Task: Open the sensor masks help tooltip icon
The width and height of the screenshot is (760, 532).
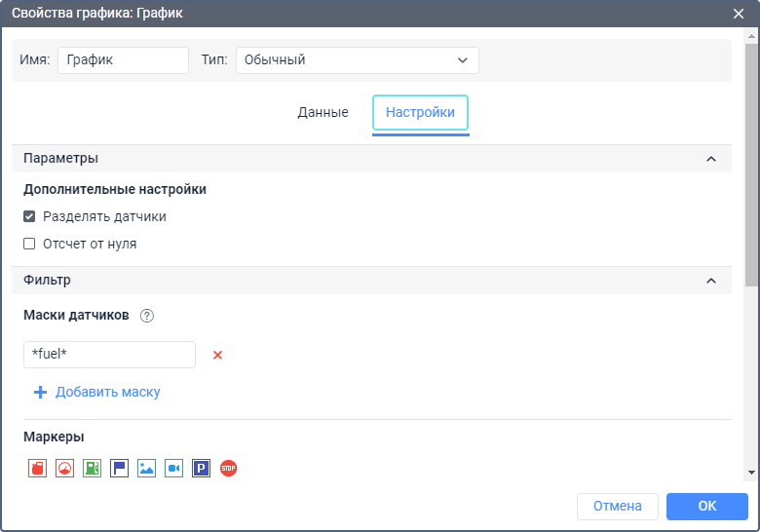Action: 147,316
